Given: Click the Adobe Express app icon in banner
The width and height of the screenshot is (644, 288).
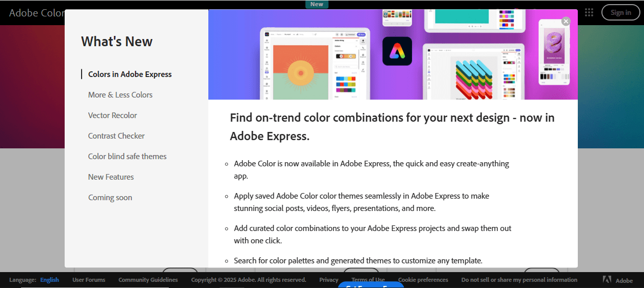Looking at the screenshot, I should [x=397, y=51].
